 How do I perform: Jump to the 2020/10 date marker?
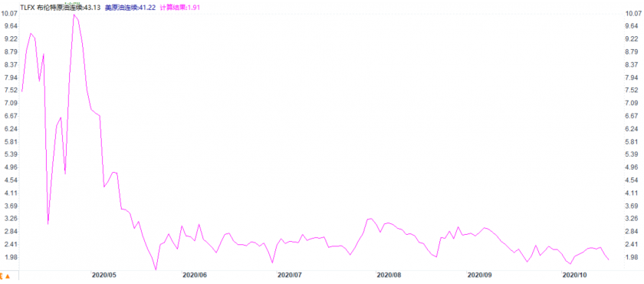point(574,274)
